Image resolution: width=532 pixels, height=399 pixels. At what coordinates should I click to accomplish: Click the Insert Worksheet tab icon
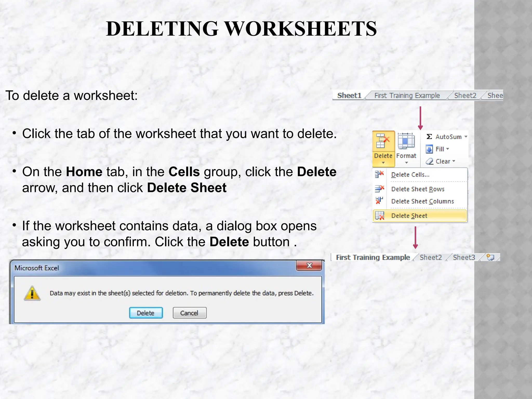[490, 257]
